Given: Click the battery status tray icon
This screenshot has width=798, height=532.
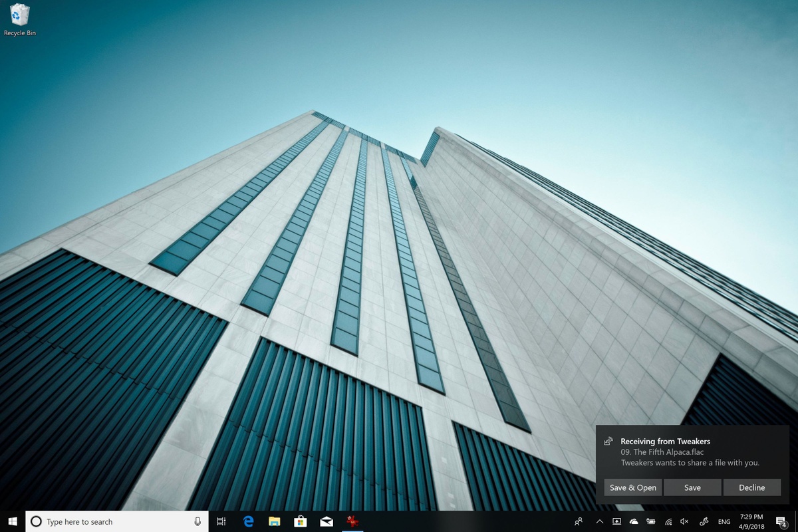Looking at the screenshot, I should coord(651,522).
